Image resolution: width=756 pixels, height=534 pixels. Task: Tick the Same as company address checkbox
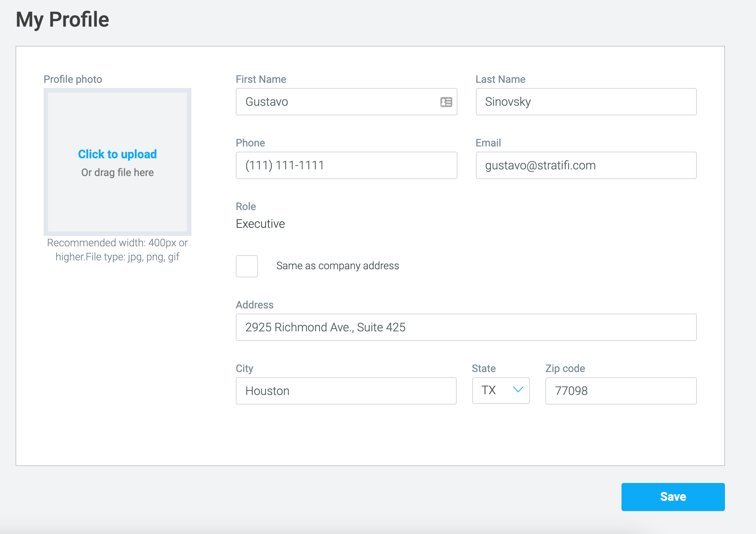[x=247, y=266]
